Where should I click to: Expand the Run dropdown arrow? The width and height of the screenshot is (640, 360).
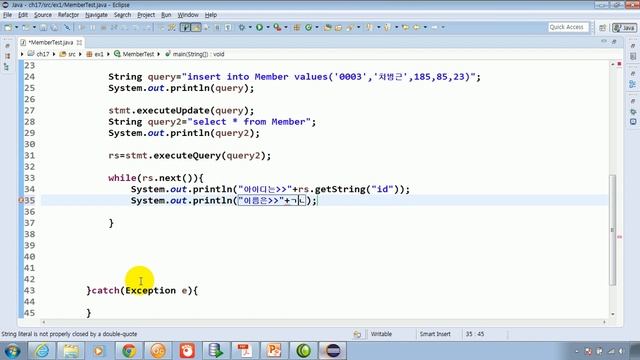point(268,27)
